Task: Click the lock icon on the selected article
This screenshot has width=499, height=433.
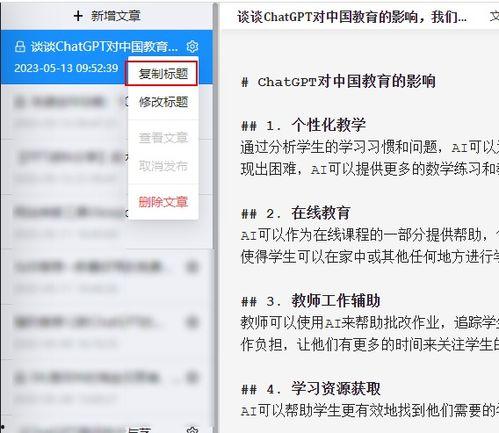Action: pyautogui.click(x=20, y=47)
